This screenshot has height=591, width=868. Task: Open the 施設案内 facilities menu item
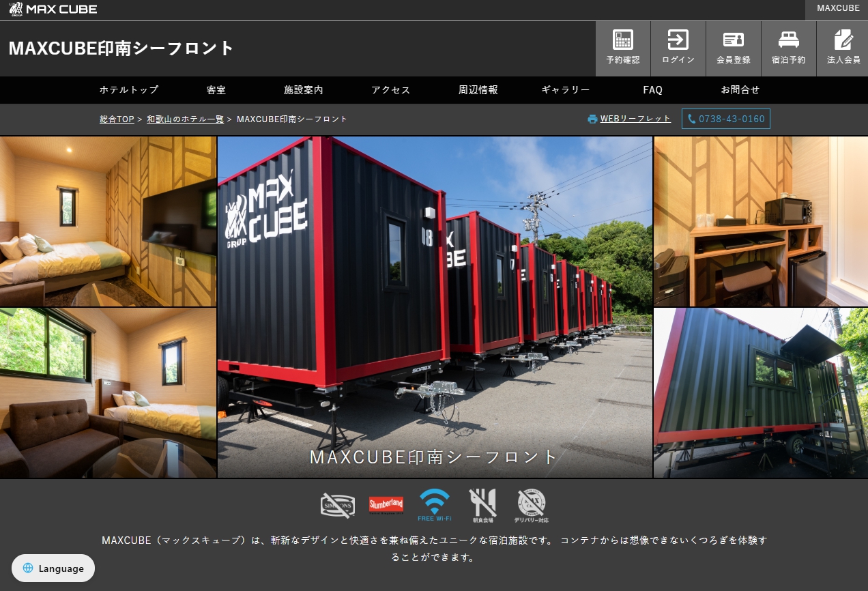pos(304,89)
